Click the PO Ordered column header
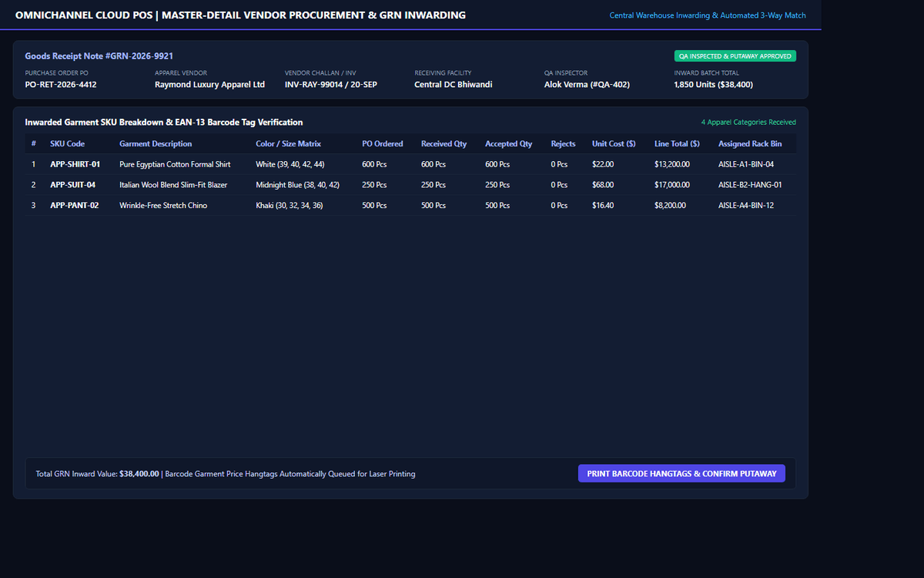This screenshot has height=578, width=924. click(x=383, y=144)
